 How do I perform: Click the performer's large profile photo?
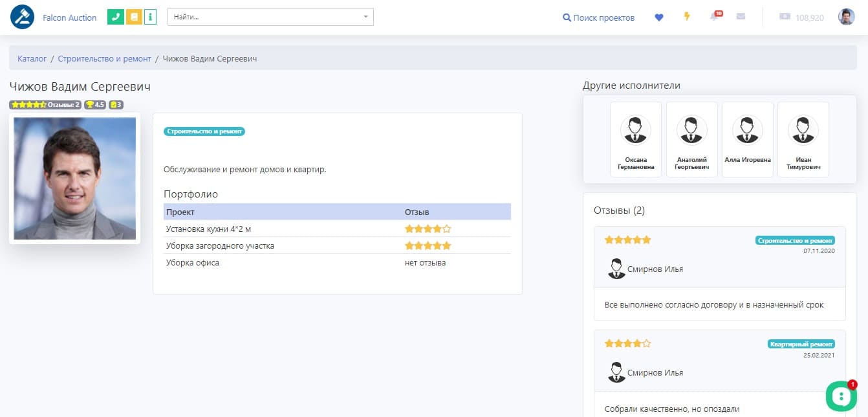(75, 179)
